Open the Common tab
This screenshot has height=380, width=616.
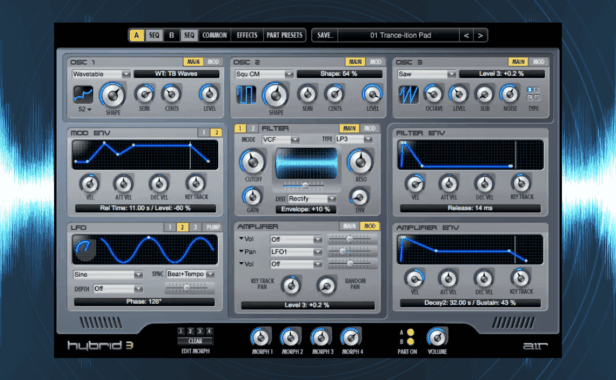[214, 35]
